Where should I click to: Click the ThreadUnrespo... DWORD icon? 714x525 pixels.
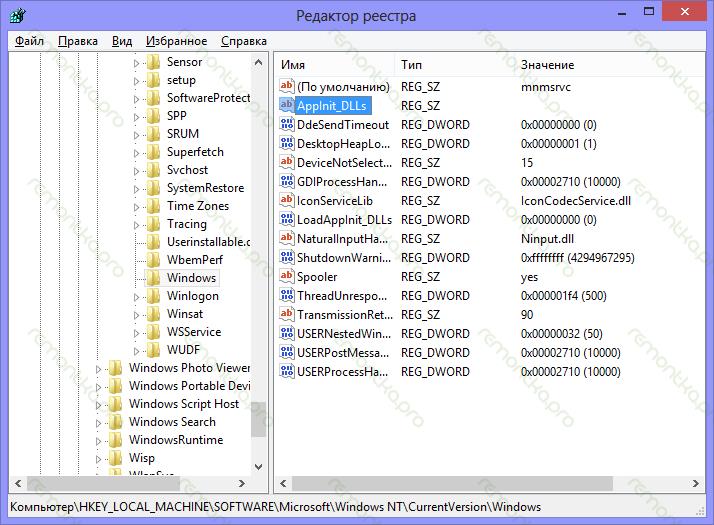point(287,295)
